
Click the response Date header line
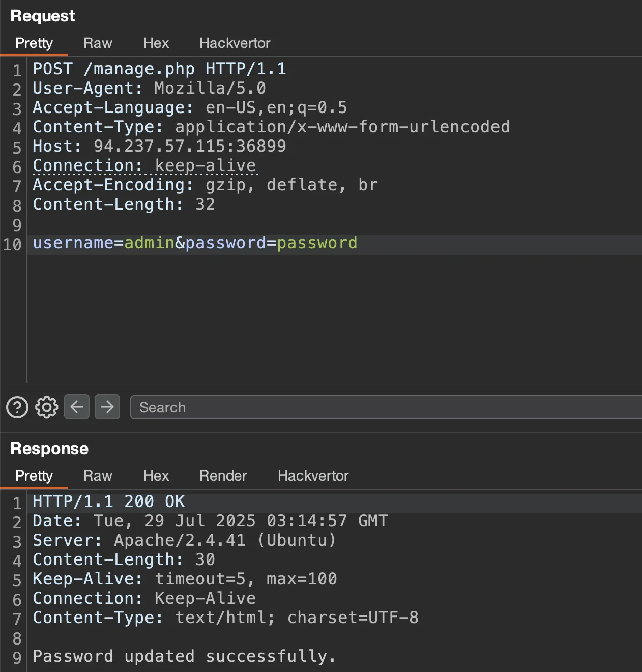coord(211,521)
